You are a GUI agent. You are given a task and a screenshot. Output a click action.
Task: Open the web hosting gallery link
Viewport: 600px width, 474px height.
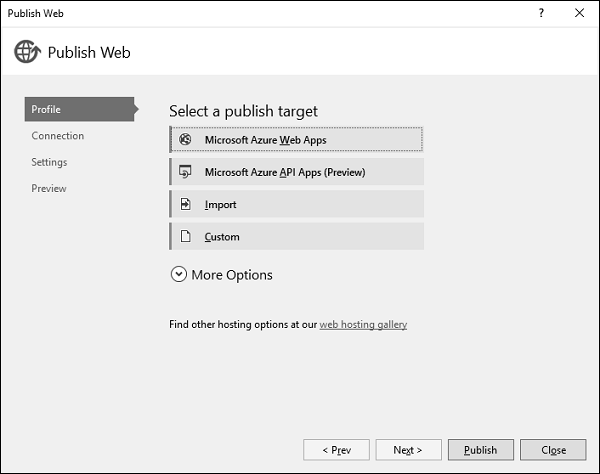(x=363, y=325)
